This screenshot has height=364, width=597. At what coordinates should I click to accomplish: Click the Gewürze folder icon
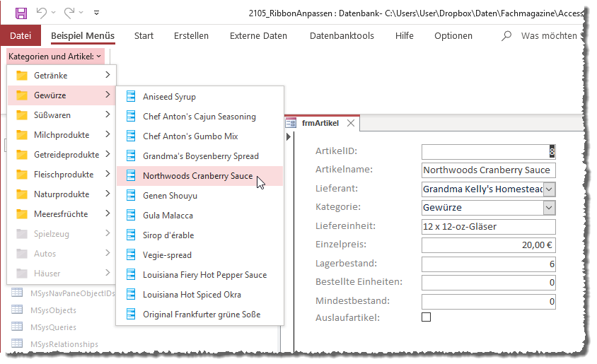pos(22,95)
